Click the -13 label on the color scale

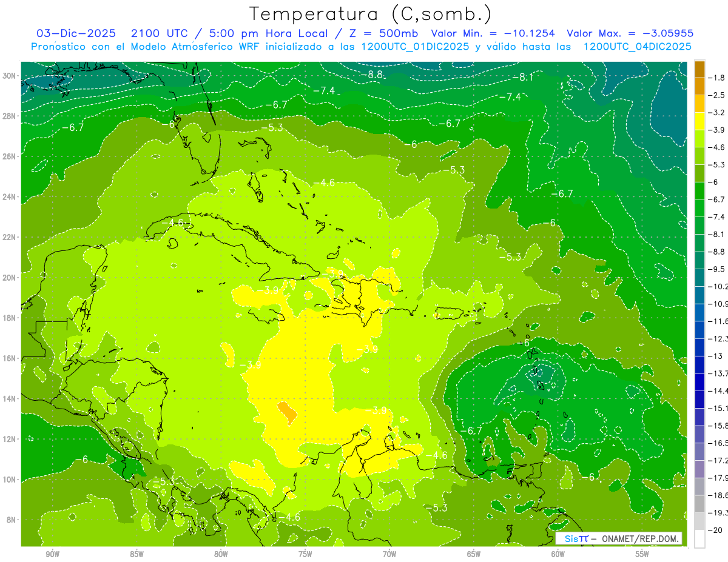click(715, 356)
